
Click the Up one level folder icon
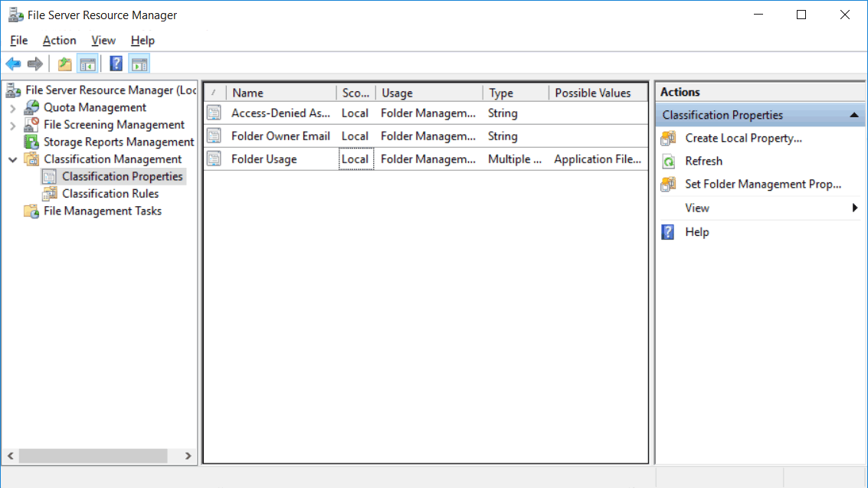tap(65, 64)
